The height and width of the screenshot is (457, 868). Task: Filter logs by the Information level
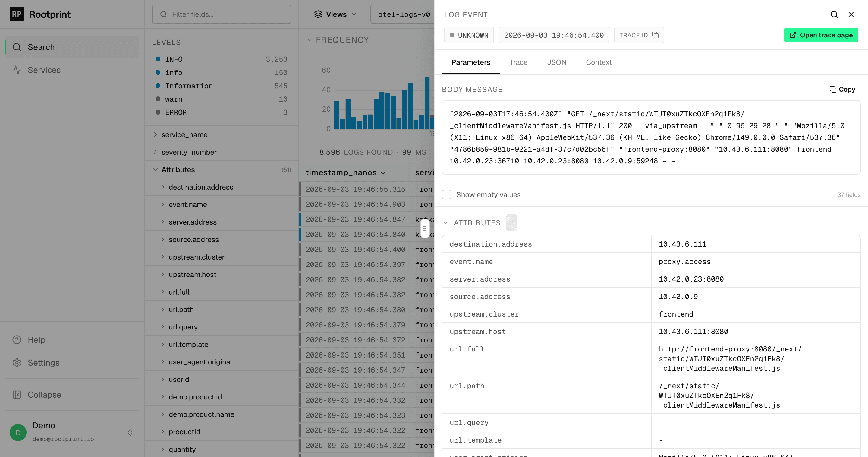pos(222,86)
